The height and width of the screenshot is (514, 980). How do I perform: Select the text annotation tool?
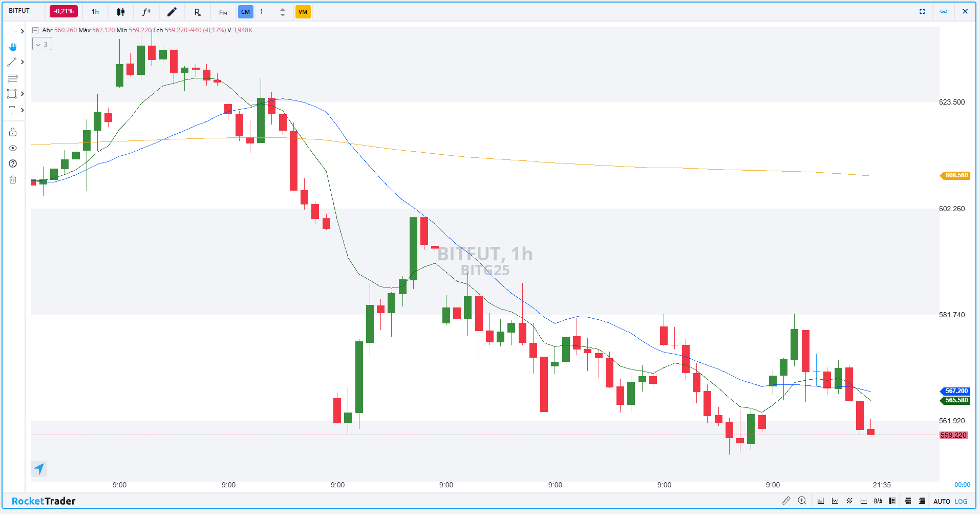click(12, 110)
